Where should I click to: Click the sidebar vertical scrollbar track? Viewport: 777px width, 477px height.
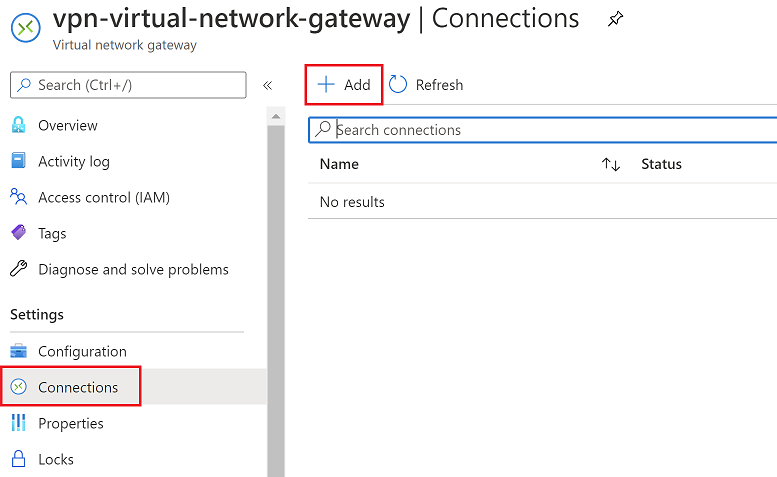pyautogui.click(x=276, y=301)
